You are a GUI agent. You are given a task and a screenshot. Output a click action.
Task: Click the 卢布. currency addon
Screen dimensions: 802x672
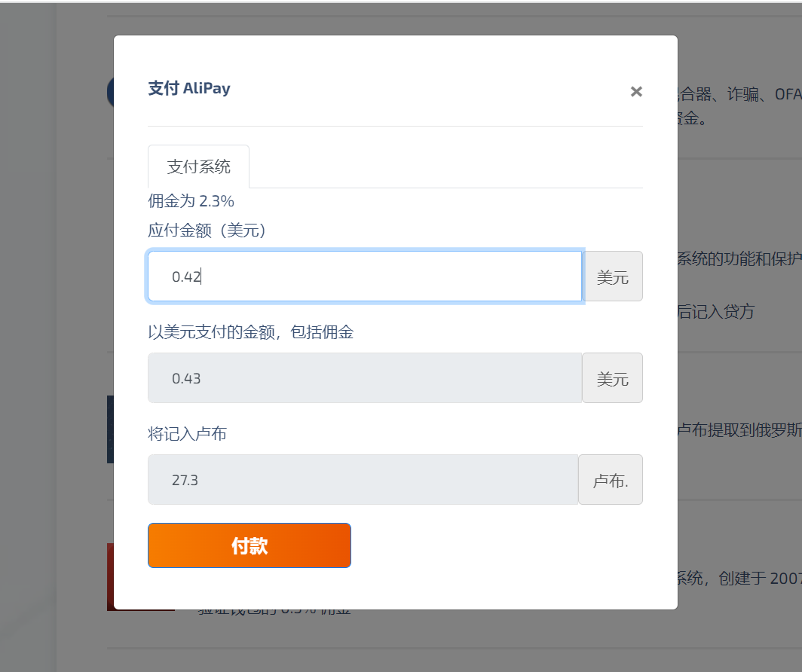611,480
